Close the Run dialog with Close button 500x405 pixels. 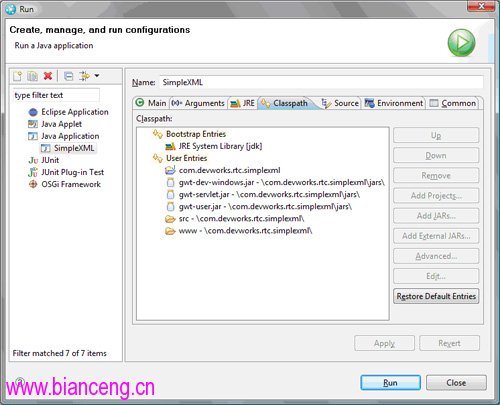[x=456, y=383]
